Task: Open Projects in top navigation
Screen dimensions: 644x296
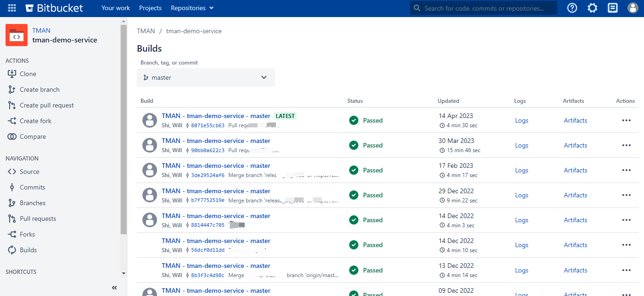Action: coord(150,8)
